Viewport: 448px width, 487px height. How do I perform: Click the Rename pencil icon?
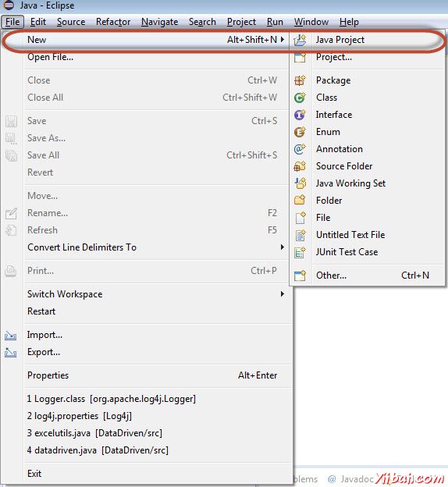tap(11, 213)
